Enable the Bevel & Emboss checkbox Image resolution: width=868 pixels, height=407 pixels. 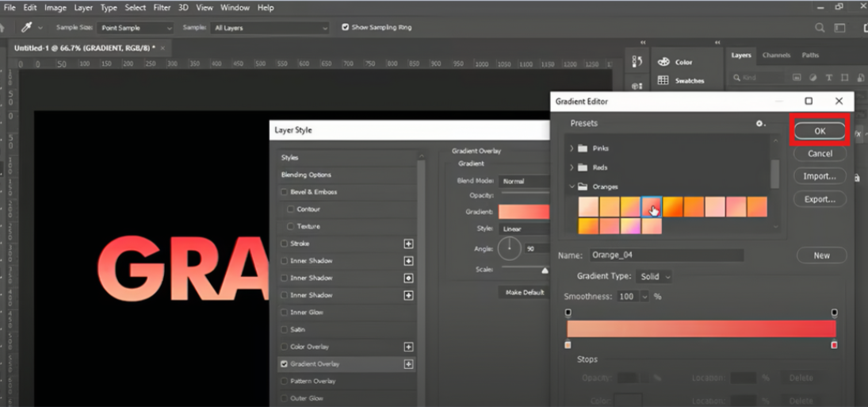click(x=285, y=192)
